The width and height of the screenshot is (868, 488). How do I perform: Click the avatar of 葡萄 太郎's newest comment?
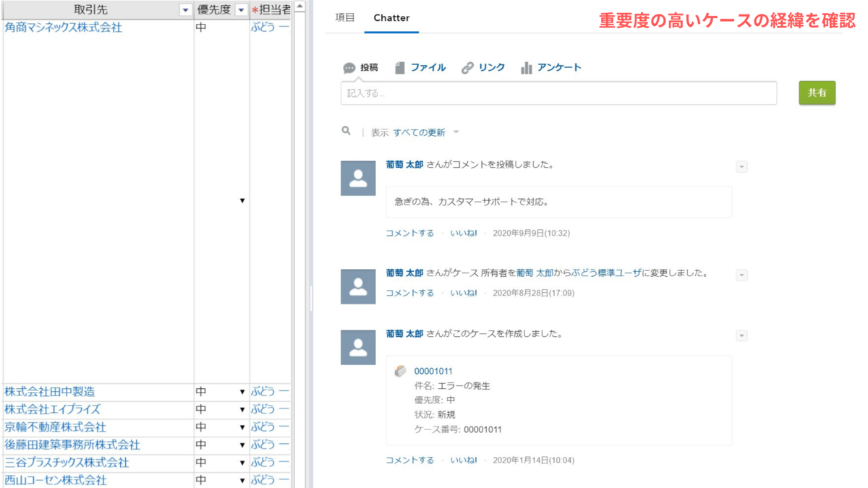coord(357,178)
